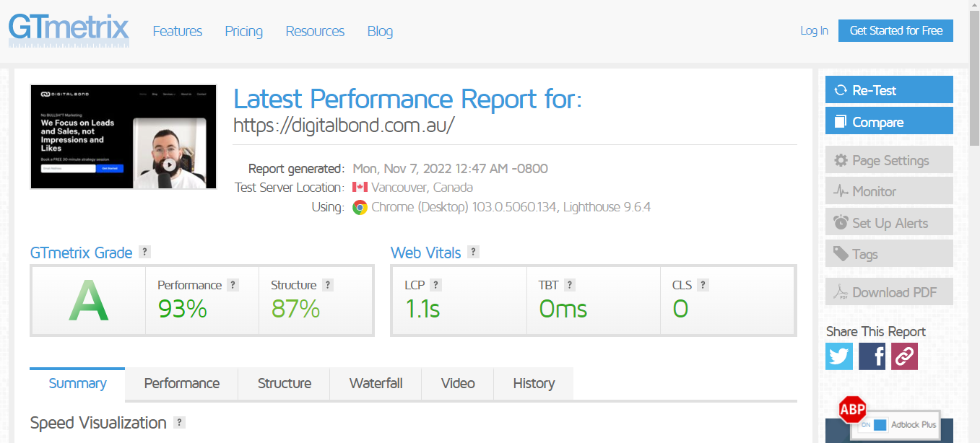Click the Chrome browser icon

point(360,208)
